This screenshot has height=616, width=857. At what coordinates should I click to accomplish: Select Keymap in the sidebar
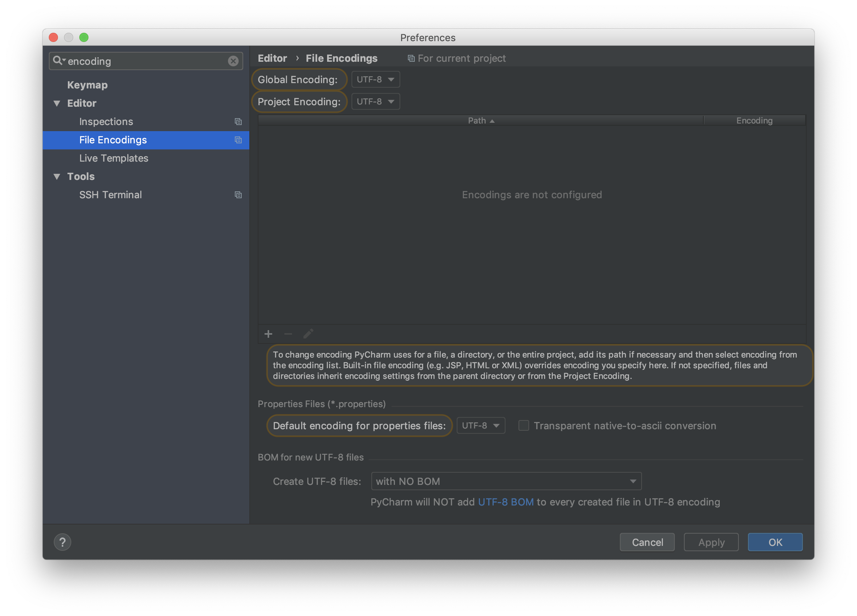[x=87, y=85]
